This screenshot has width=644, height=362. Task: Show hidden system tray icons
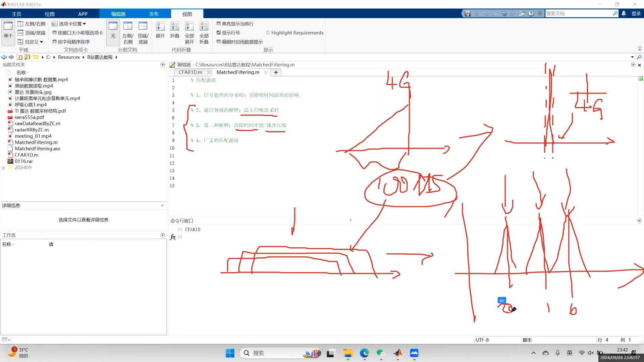(534, 353)
